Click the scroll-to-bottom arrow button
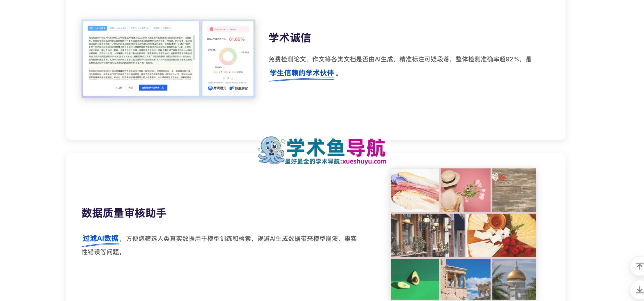This screenshot has width=644, height=301. pyautogui.click(x=639, y=290)
